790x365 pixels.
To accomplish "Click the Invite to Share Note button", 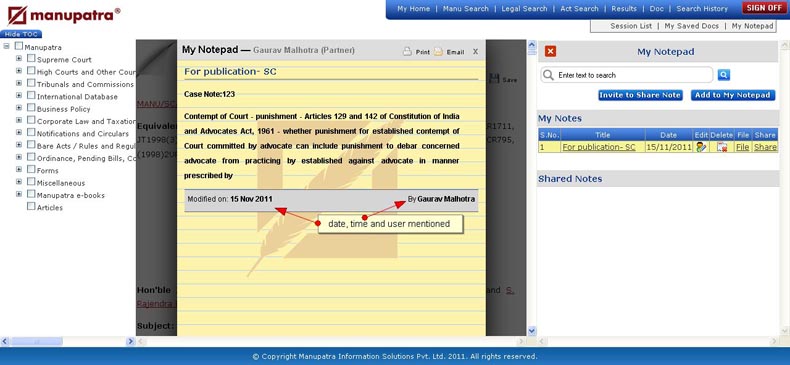I will coord(640,95).
